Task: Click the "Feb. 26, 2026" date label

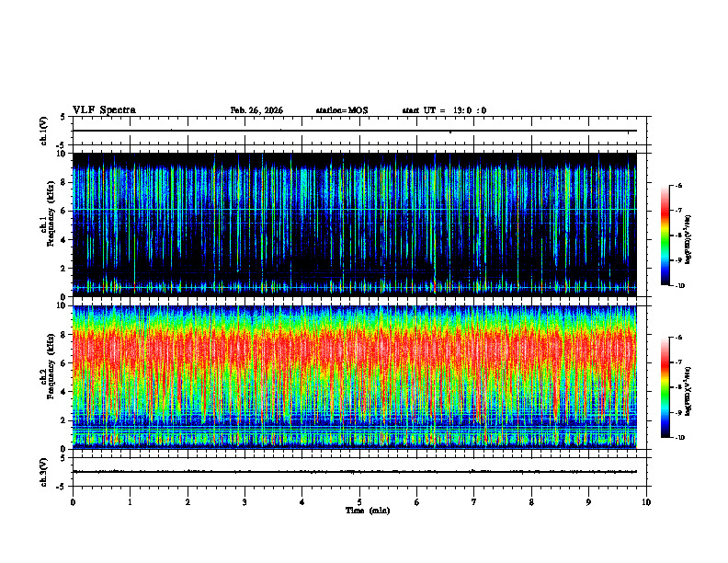Action: (256, 110)
